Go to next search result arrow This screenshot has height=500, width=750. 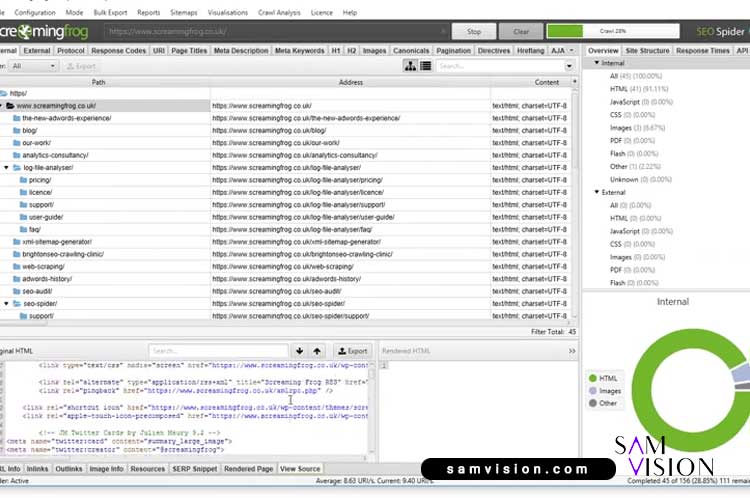pyautogui.click(x=299, y=351)
